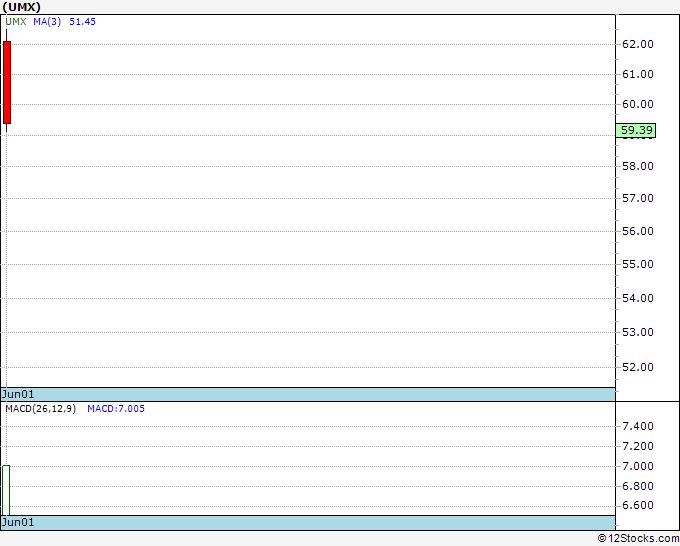Click the 7.400 MACD axis label

tap(638, 426)
